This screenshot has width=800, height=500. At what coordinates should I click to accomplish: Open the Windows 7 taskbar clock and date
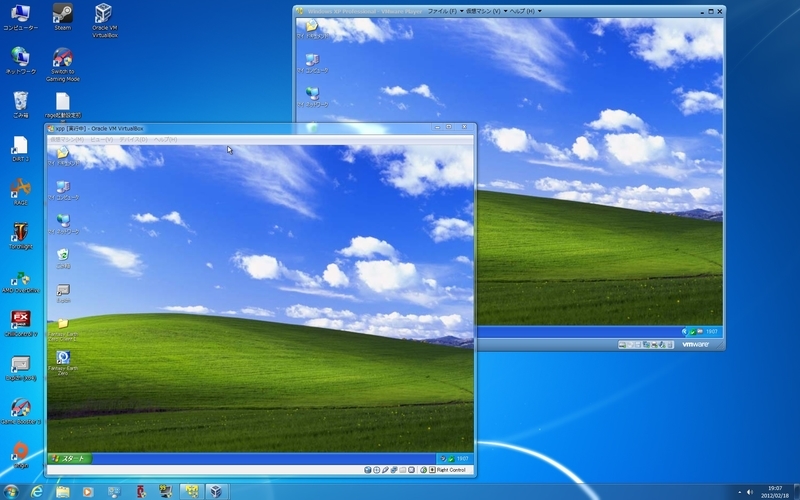(775, 492)
